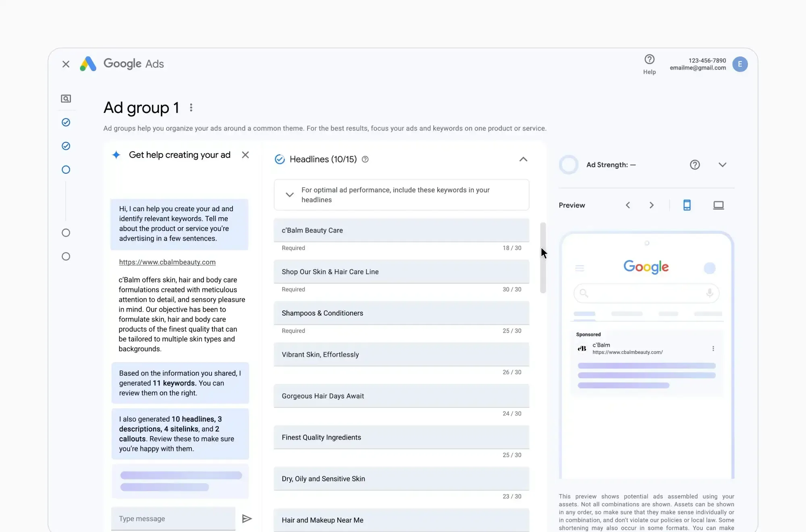This screenshot has width=806, height=532.
Task: Show the next ad preview
Action: click(x=652, y=205)
